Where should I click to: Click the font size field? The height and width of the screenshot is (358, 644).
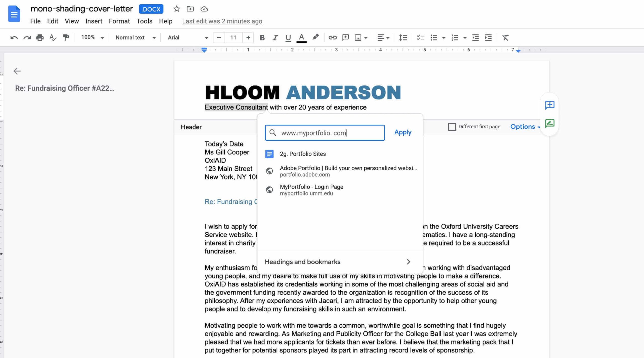(233, 38)
